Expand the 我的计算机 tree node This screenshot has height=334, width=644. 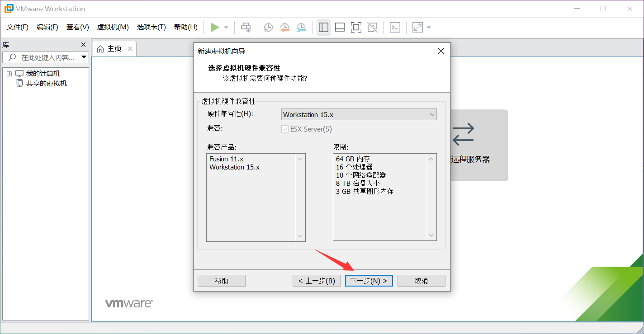coord(9,73)
